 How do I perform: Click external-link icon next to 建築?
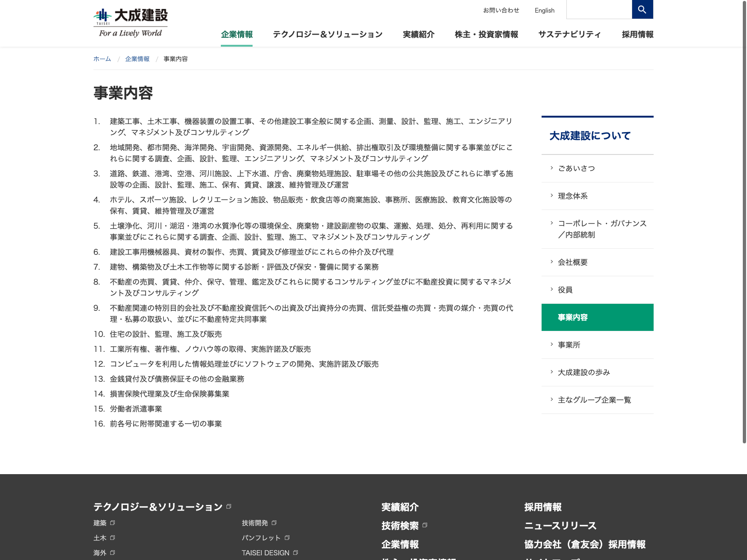pos(113,523)
